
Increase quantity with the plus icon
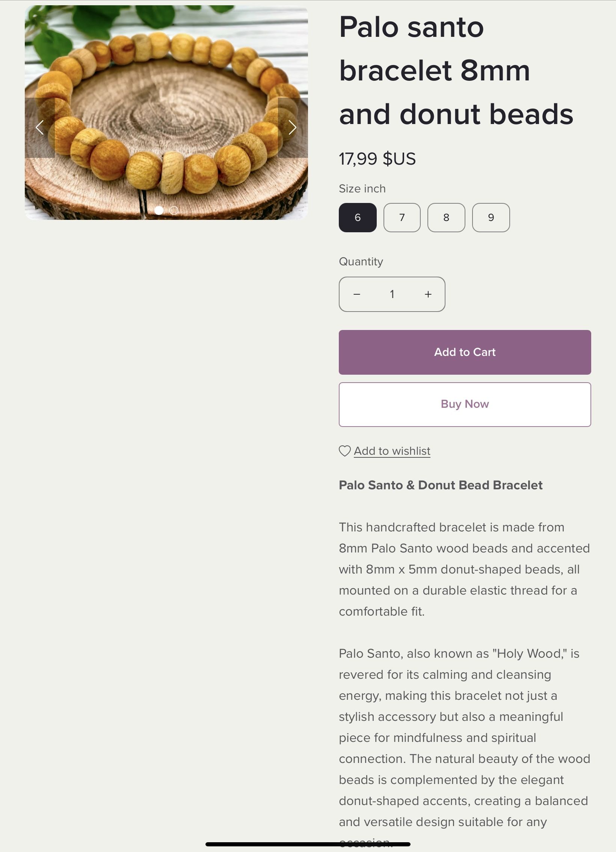[x=428, y=294]
